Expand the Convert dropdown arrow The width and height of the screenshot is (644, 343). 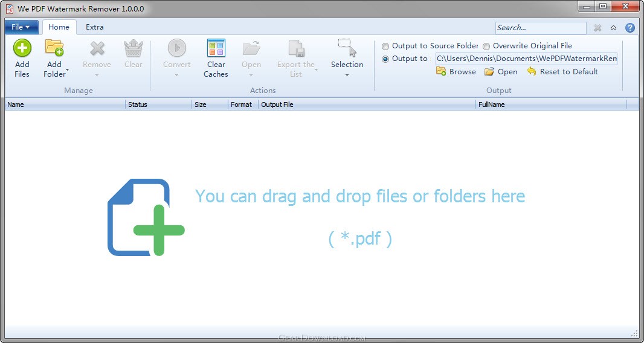(x=176, y=75)
